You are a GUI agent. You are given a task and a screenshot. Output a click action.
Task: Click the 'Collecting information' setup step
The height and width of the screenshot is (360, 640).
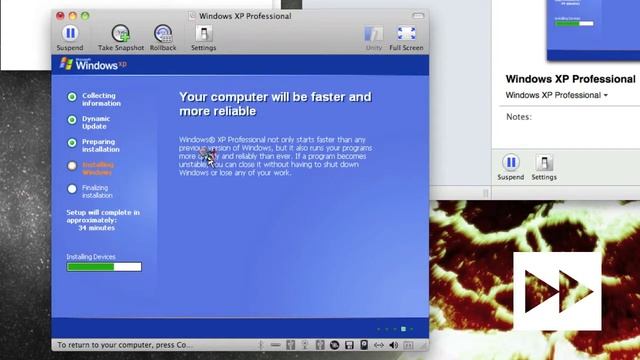point(94,99)
